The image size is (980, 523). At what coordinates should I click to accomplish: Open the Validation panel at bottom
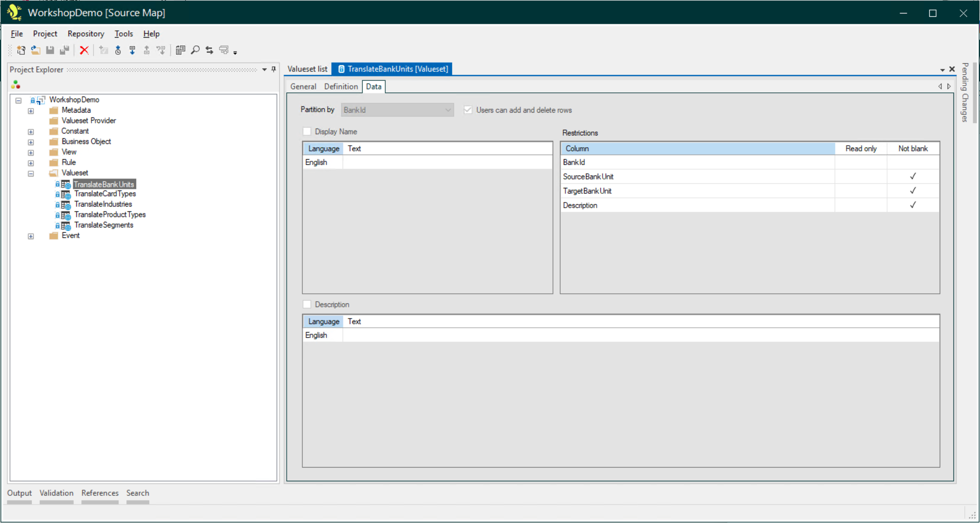coord(56,493)
